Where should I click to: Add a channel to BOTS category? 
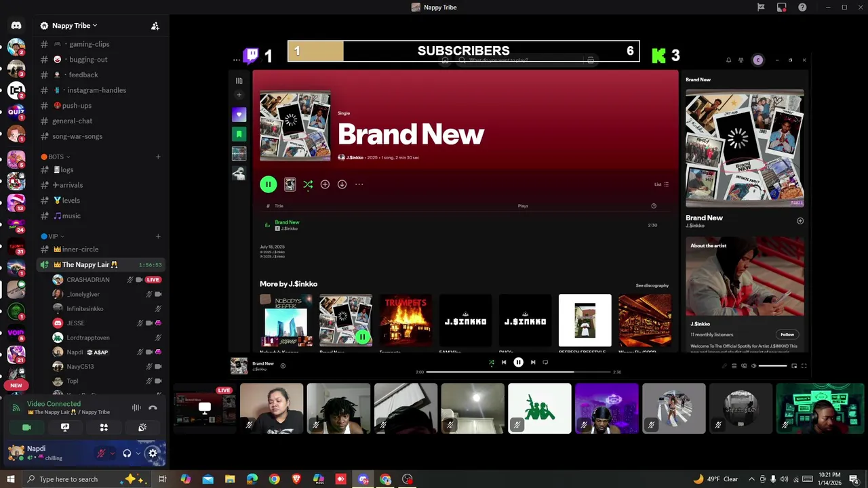point(158,157)
